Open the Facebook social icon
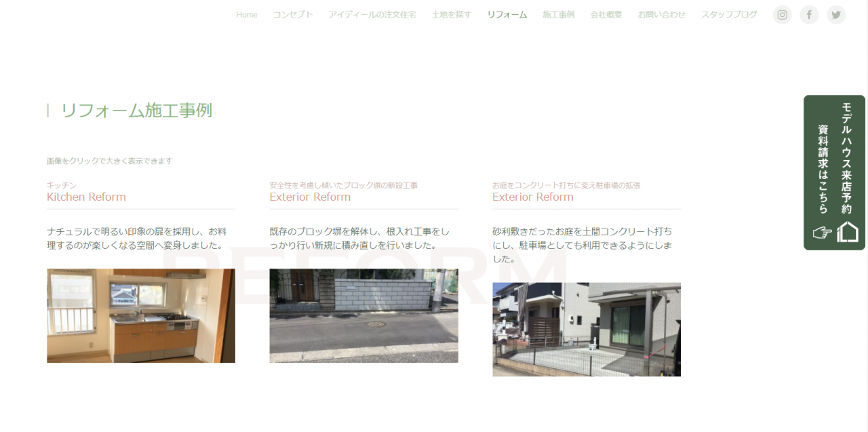The height and width of the screenshot is (432, 868). tap(809, 15)
